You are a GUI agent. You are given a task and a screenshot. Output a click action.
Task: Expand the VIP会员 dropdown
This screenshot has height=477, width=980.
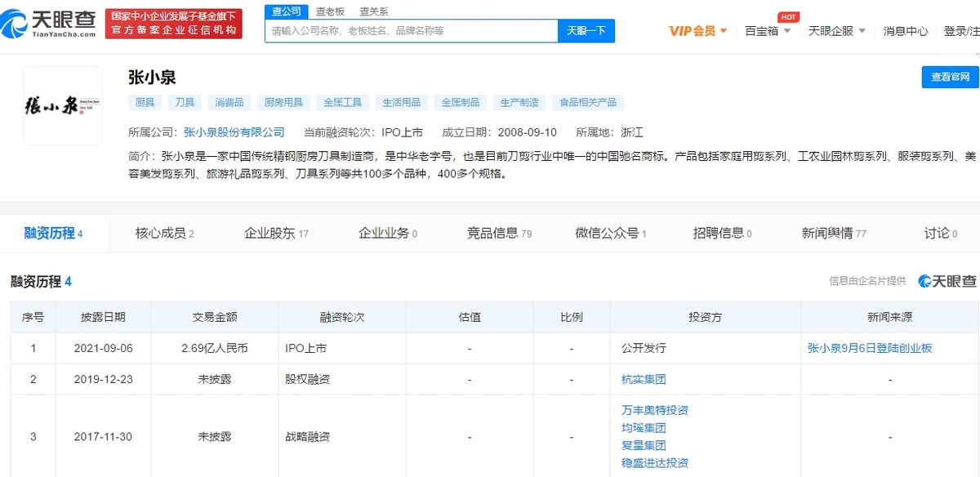(x=697, y=31)
